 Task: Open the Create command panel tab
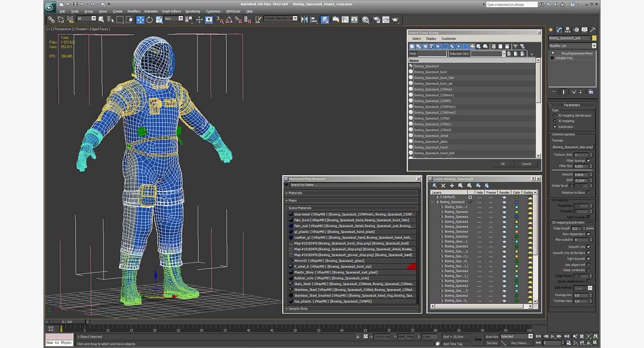(551, 30)
